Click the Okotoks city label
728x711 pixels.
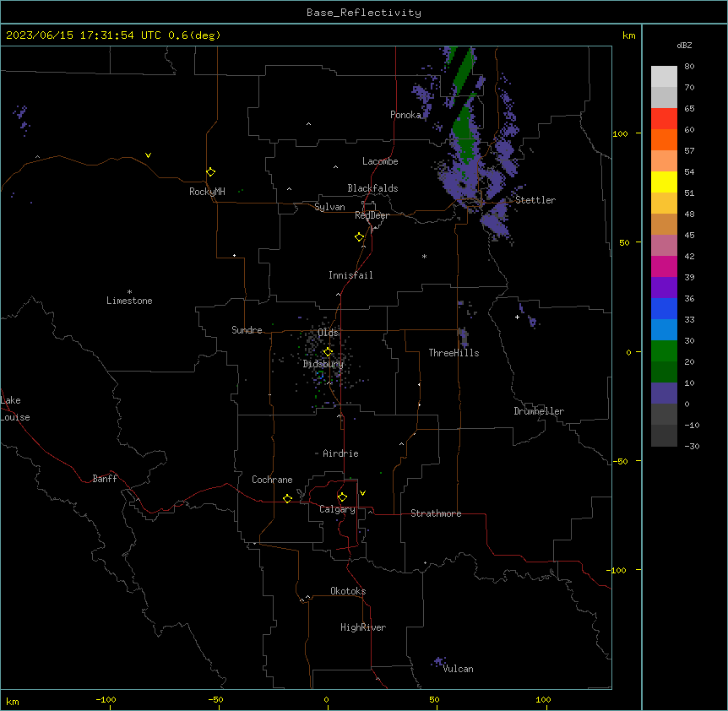point(348,591)
